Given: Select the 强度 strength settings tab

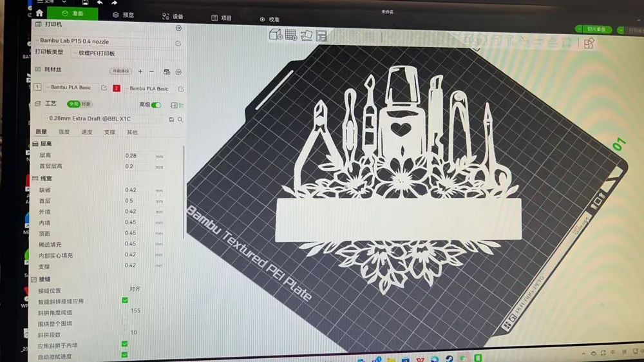Looking at the screenshot, I should tap(64, 132).
